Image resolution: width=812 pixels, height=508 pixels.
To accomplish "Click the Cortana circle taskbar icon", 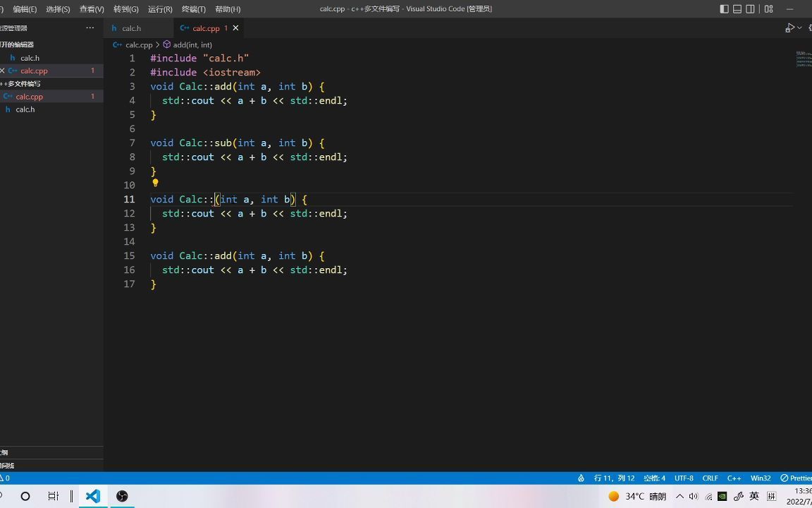I will click(25, 496).
